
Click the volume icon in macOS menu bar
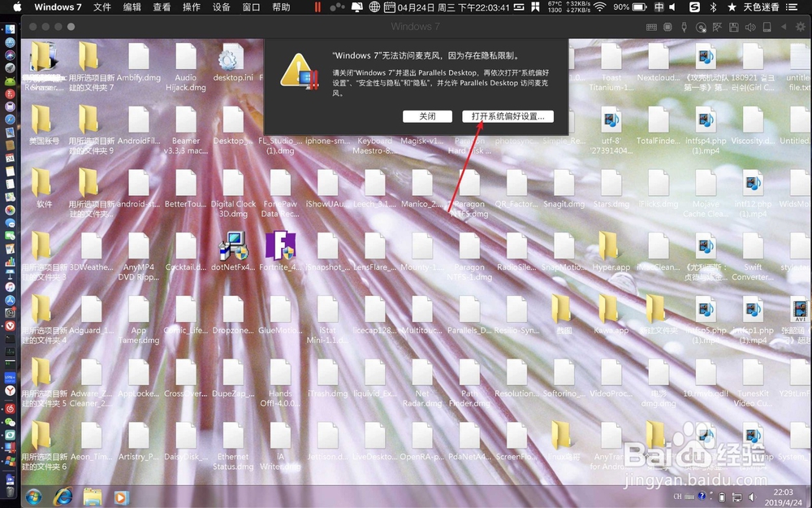coord(672,7)
